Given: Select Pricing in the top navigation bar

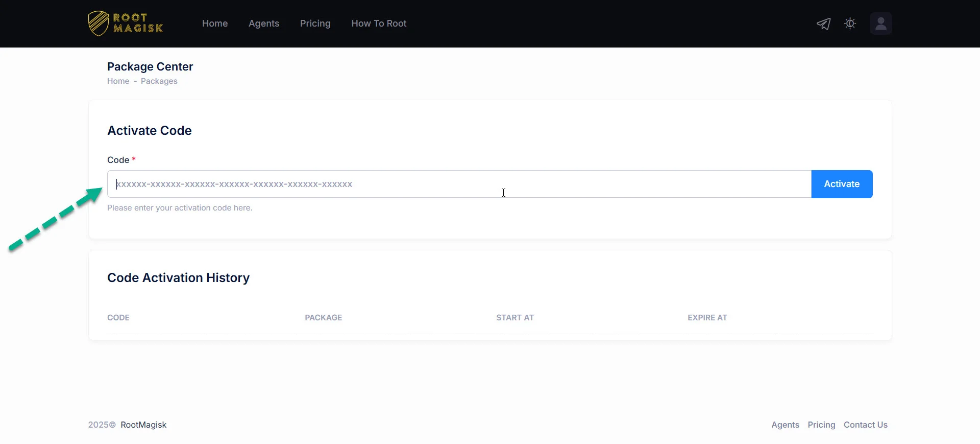Looking at the screenshot, I should tap(315, 24).
